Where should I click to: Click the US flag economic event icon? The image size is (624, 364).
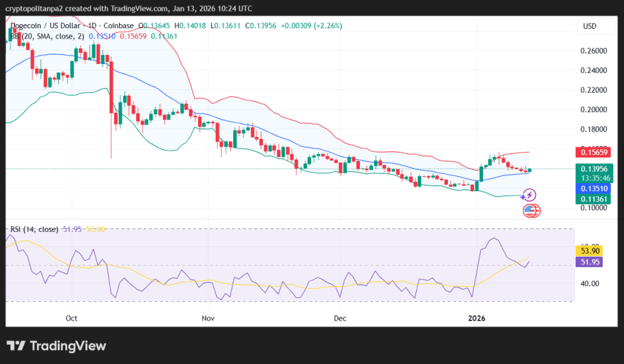(530, 211)
